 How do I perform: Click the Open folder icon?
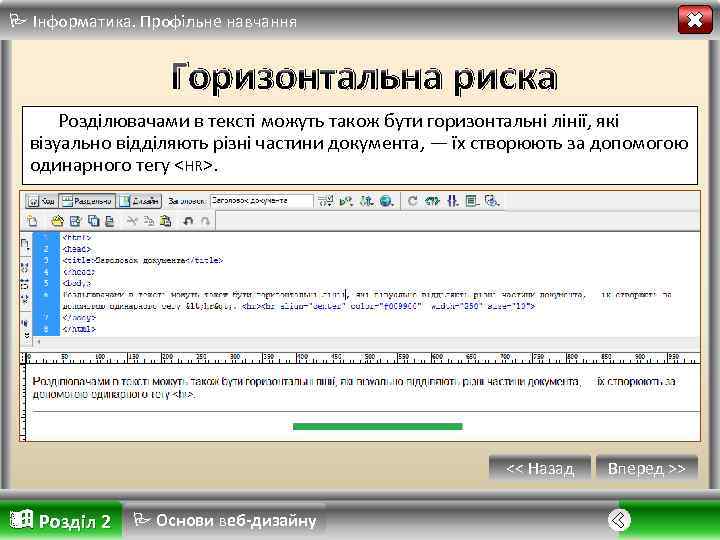(x=57, y=221)
